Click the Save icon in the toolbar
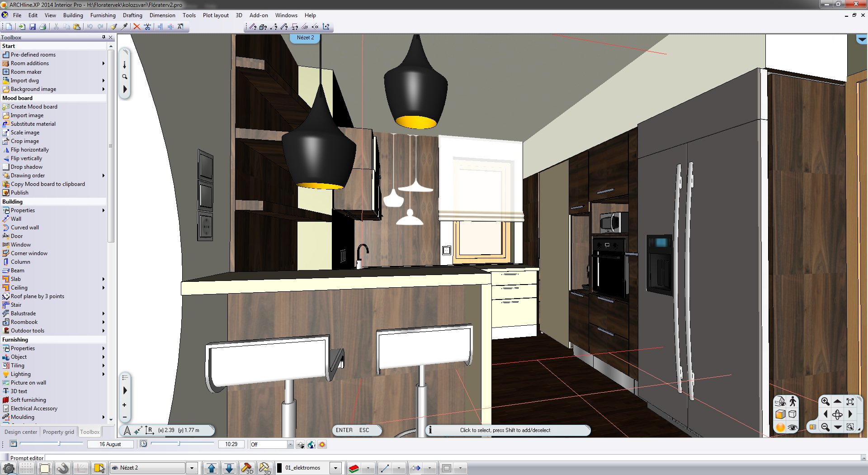Viewport: 868px width, 475px height. click(33, 27)
